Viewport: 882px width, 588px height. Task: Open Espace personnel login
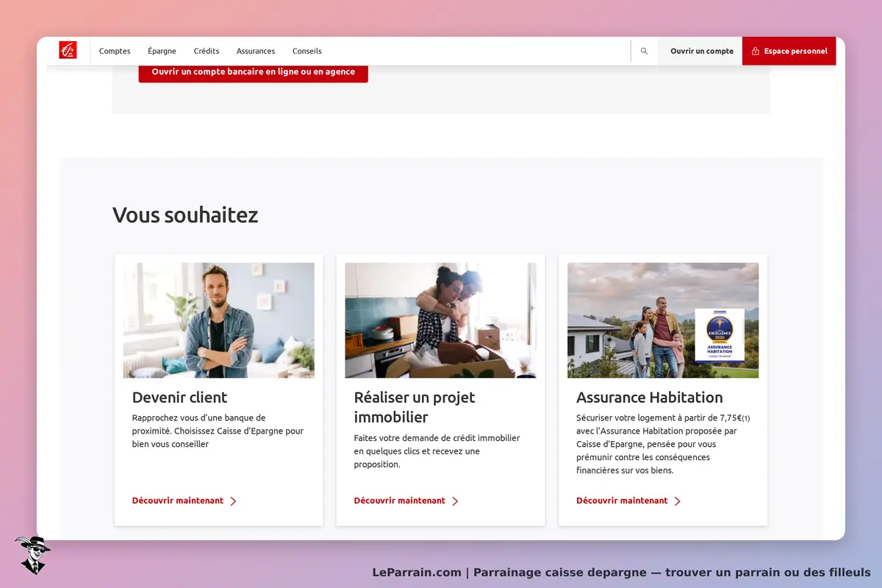tap(789, 51)
